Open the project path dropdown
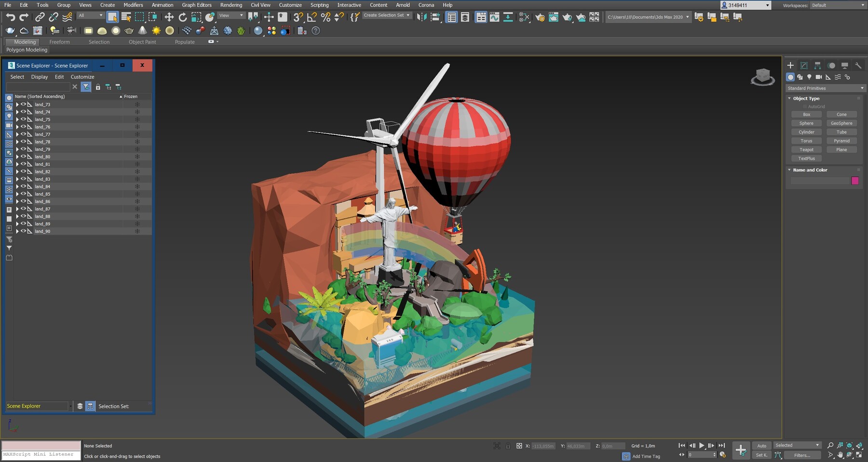The image size is (868, 462). [648, 17]
